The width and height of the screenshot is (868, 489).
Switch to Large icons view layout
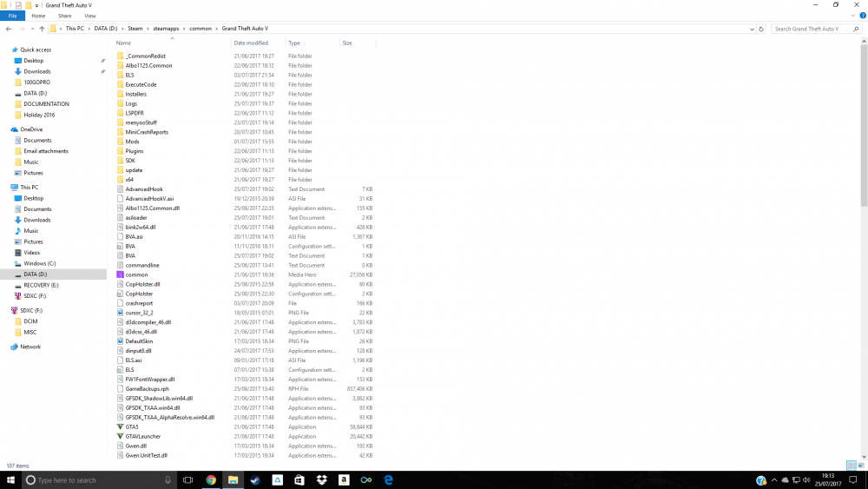pos(861,466)
